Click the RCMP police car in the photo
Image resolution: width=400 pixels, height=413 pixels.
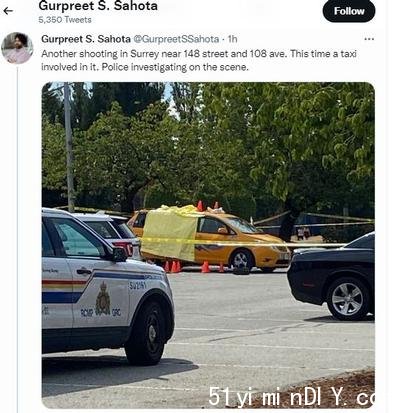click(x=107, y=287)
